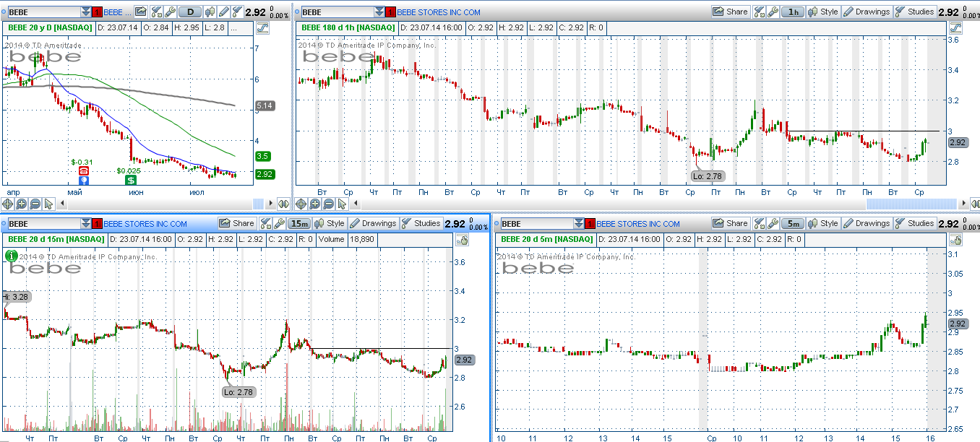Click the chart mode icon beside the BEBE 180 d 1h header
This screenshot has width=980, height=442.
(955, 27)
